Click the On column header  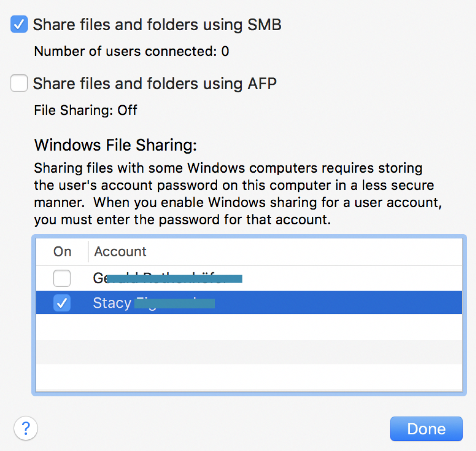62,252
